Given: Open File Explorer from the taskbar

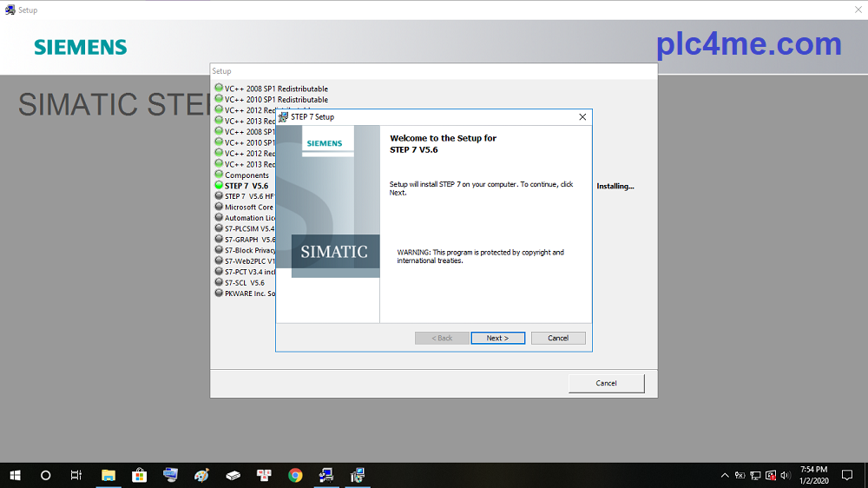Looking at the screenshot, I should (x=108, y=475).
